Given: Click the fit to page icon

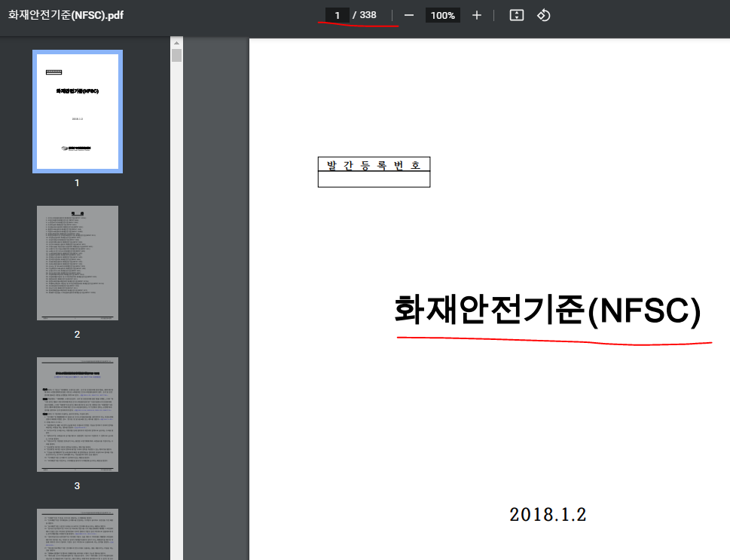Looking at the screenshot, I should (x=517, y=15).
